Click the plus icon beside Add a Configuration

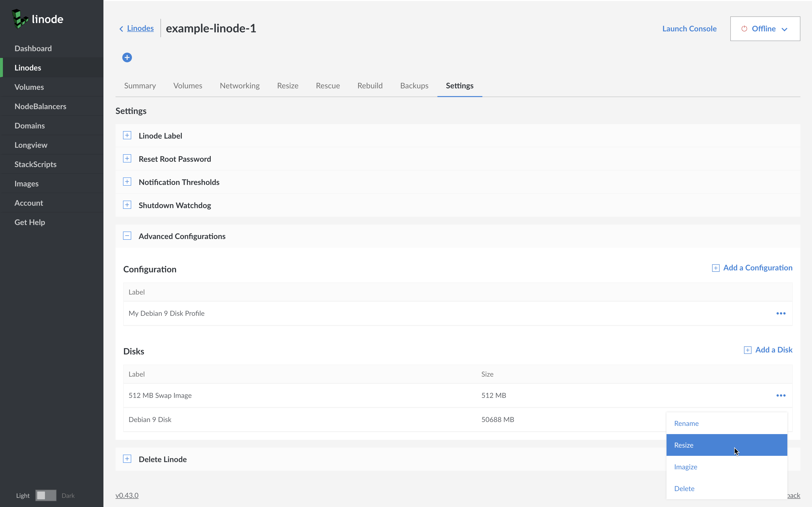715,268
